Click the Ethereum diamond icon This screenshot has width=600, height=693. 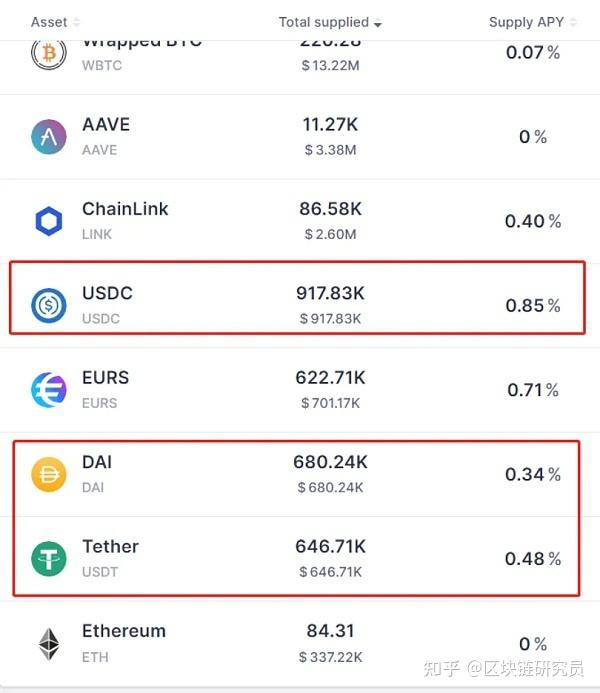(x=48, y=643)
